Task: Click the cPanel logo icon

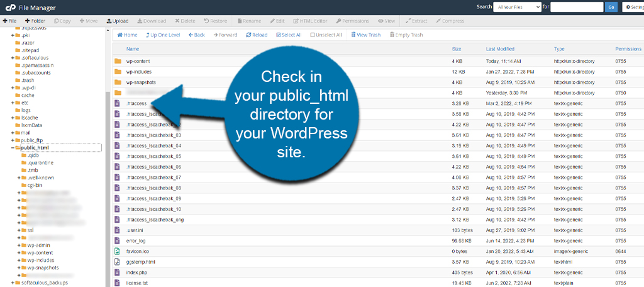Action: [x=11, y=8]
